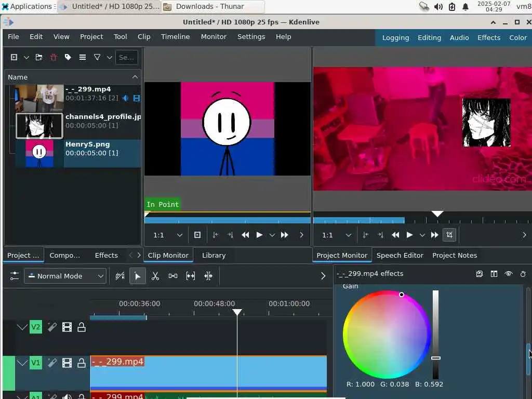
Task: Open V1 track effects wand icon
Action: [x=52, y=363]
